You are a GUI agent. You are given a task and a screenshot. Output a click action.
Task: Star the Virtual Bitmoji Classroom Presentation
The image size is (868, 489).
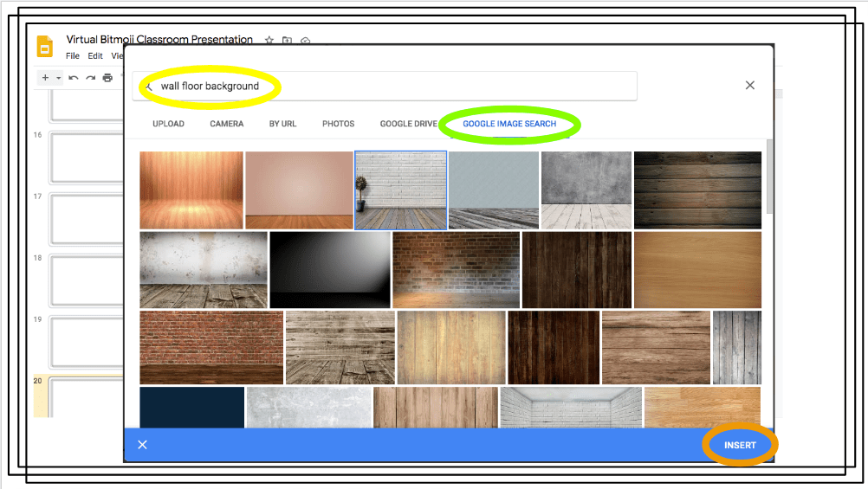pos(269,41)
